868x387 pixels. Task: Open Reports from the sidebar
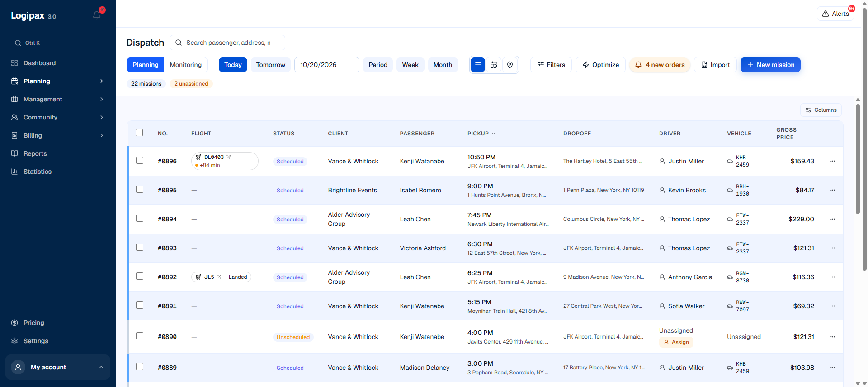tap(58, 153)
